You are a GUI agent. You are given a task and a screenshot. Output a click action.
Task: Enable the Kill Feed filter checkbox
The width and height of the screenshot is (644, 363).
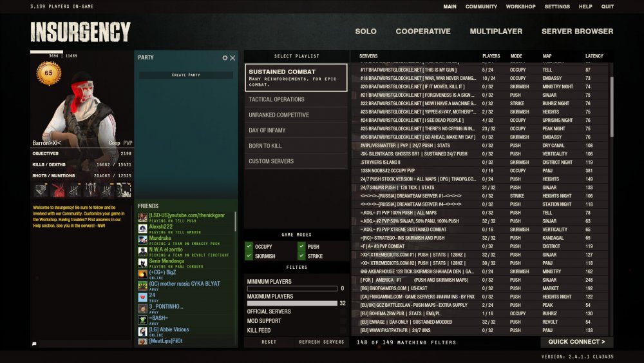tap(343, 331)
